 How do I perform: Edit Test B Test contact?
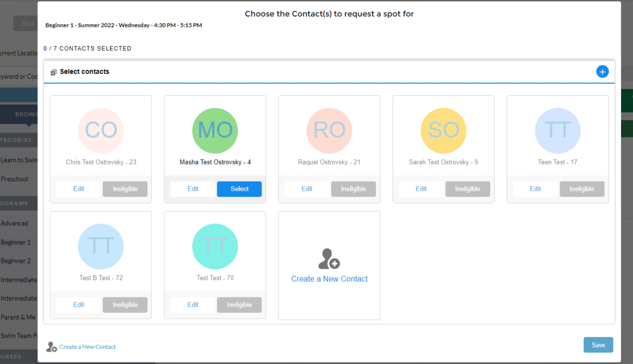(79, 305)
